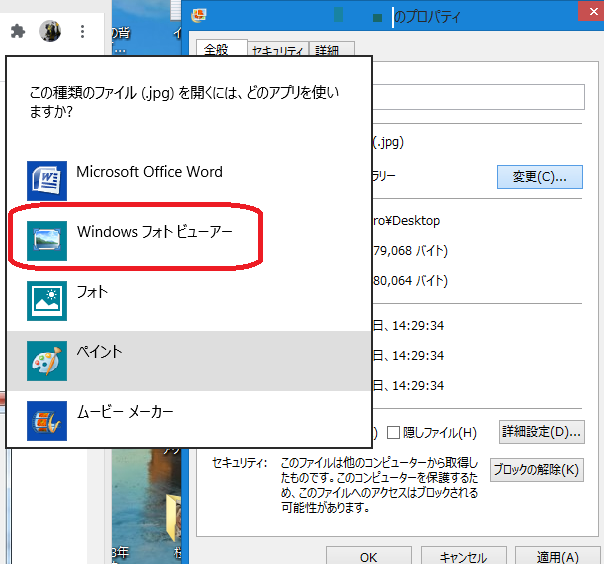Click the 80,064 バイト disk size value
Screen dimensions: 604x564
coord(410,281)
